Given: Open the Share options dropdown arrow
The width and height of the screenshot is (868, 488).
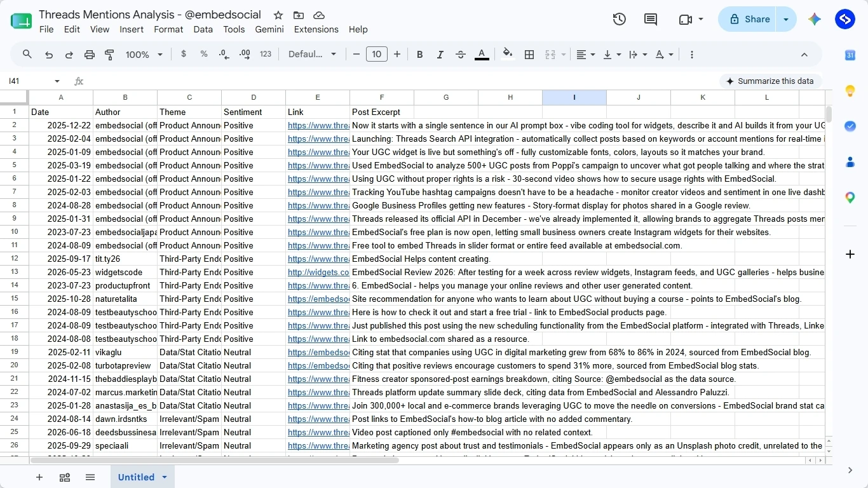Looking at the screenshot, I should [787, 19].
